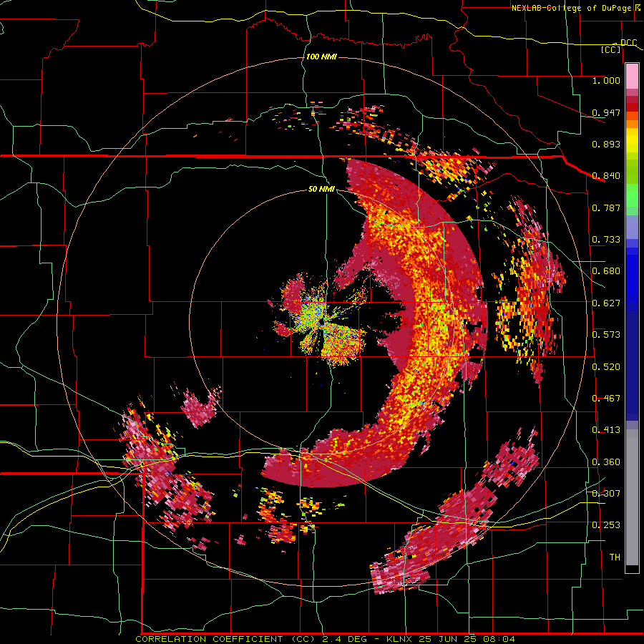
Task: Click the 100 NMI range ring label
Action: [x=321, y=57]
